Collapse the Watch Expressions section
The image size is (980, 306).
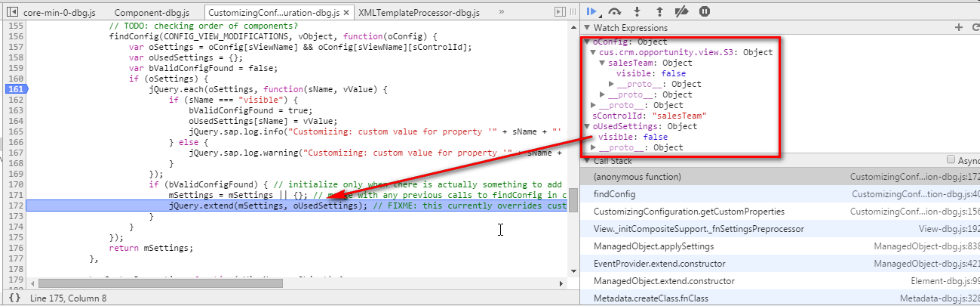(588, 28)
